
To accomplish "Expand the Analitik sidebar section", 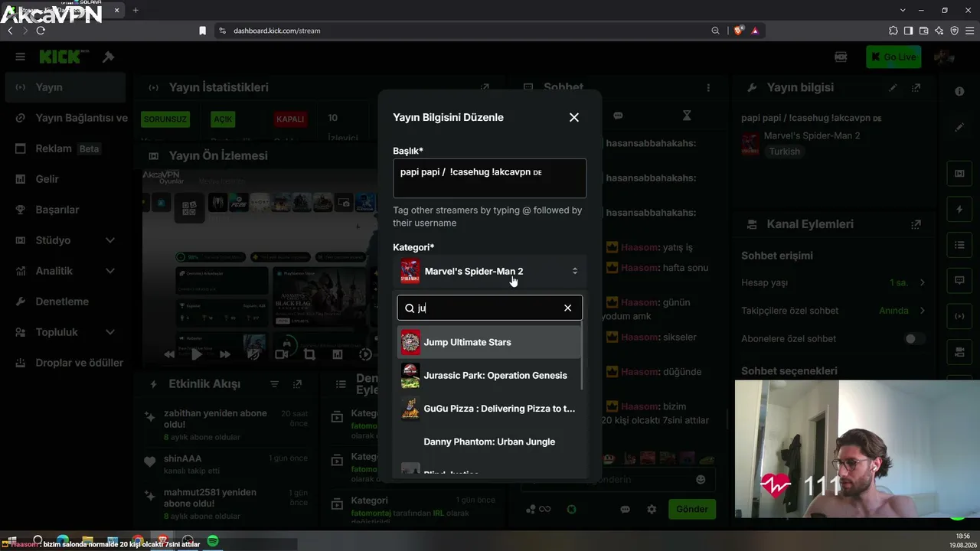I will (x=65, y=271).
